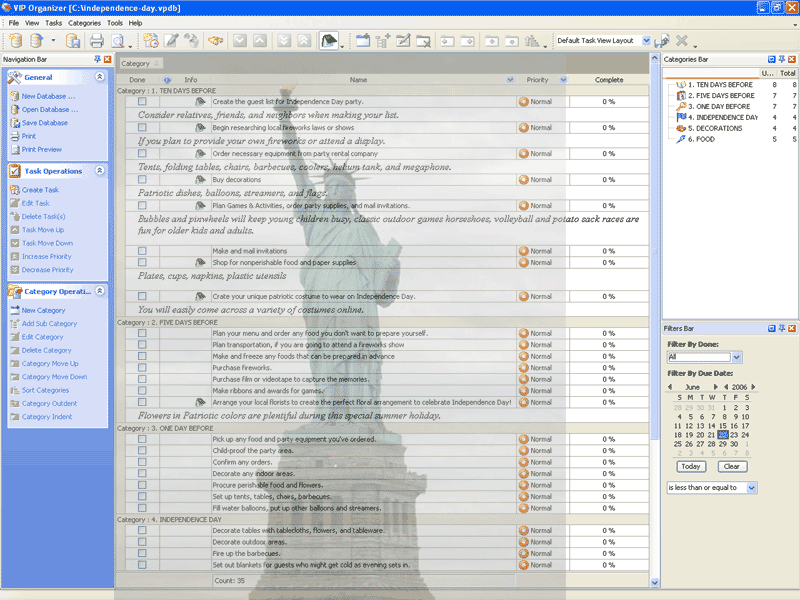Check Done box for 'Buy decorations' task
The image size is (800, 600).
coord(142,180)
